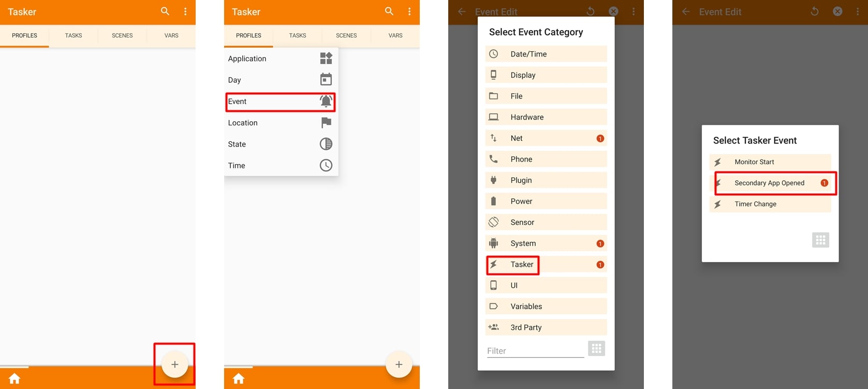Image resolution: width=868 pixels, height=389 pixels.
Task: Select the UI event category
Action: (x=546, y=285)
